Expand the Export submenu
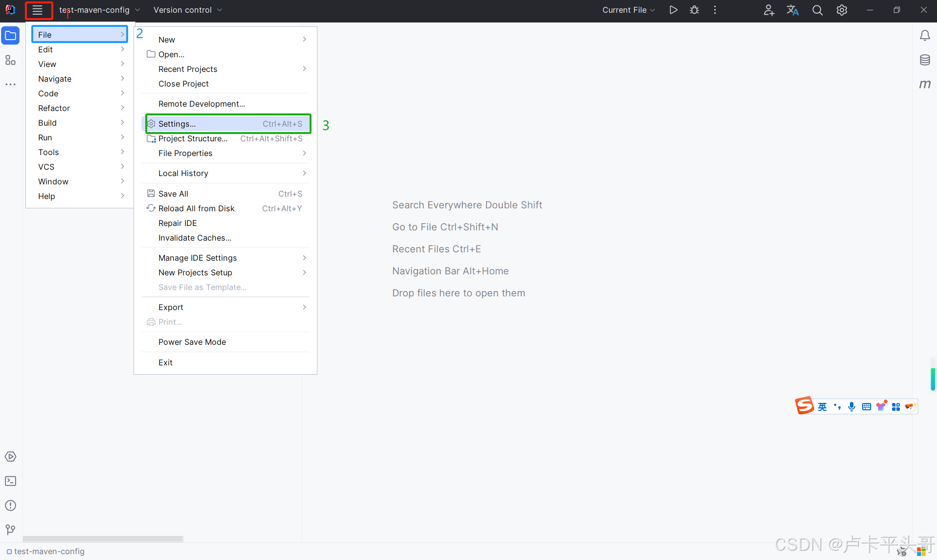The width and height of the screenshot is (937, 560). pyautogui.click(x=225, y=307)
